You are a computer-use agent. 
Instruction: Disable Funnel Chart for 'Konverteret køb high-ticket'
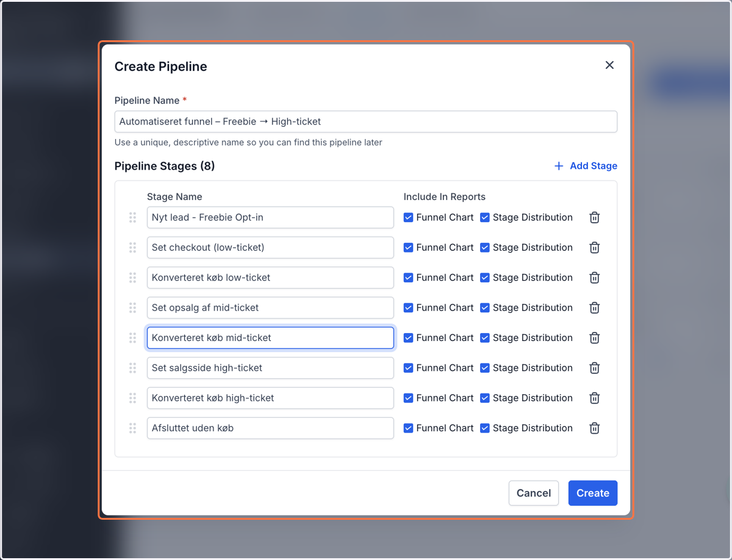[409, 398]
